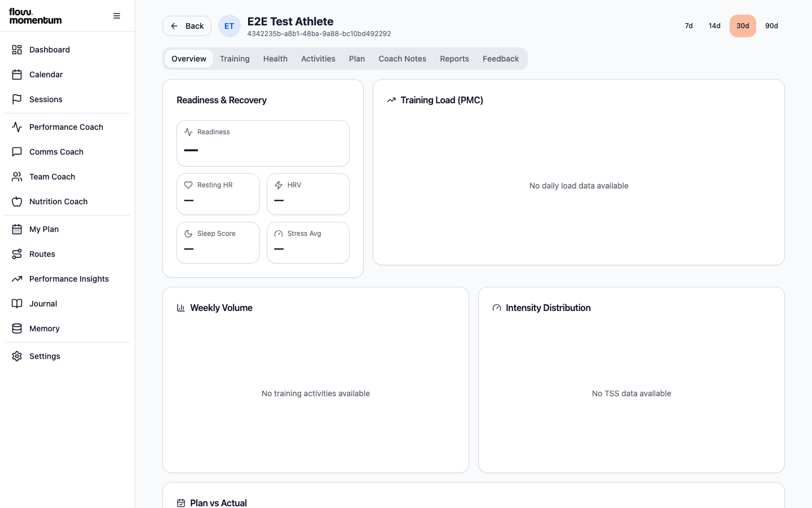
Task: Open the Health tab
Action: click(x=275, y=59)
